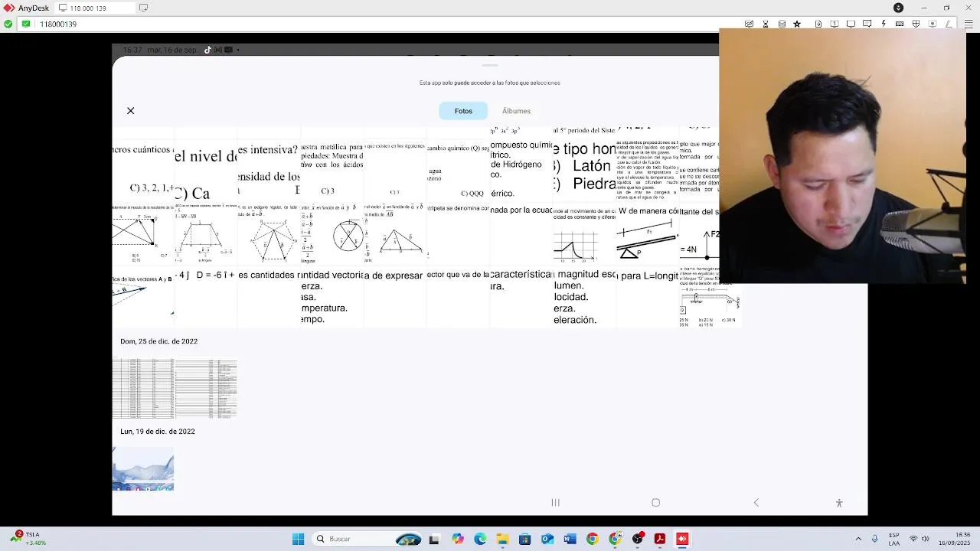Click the 'Lun, 19 de dic. de 2022' header
This screenshot has height=551, width=980.
(x=158, y=432)
